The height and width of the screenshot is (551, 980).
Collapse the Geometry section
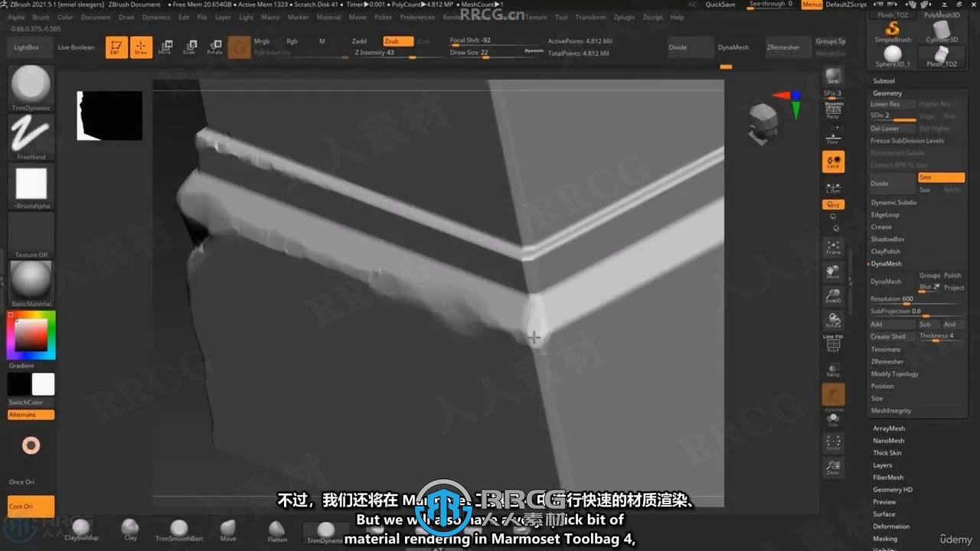pyautogui.click(x=887, y=93)
